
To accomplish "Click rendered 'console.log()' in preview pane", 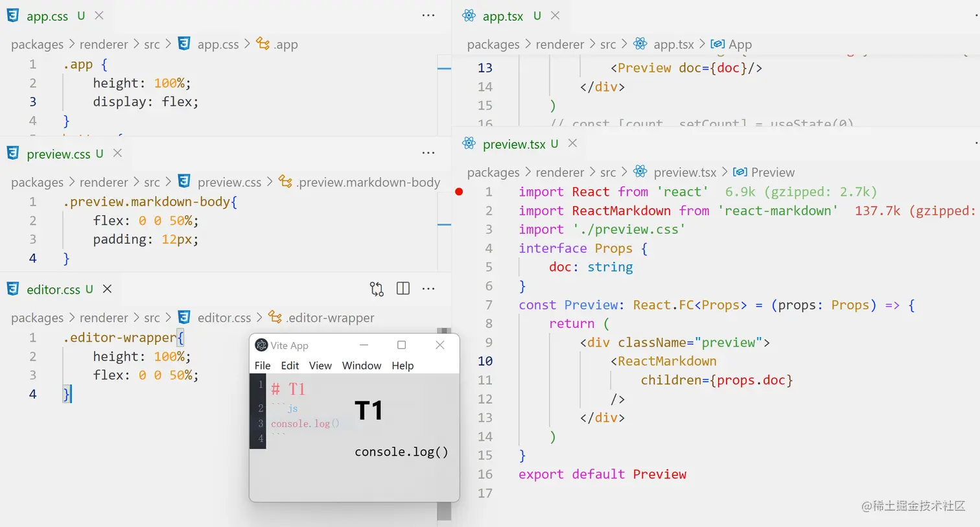I will [x=401, y=452].
